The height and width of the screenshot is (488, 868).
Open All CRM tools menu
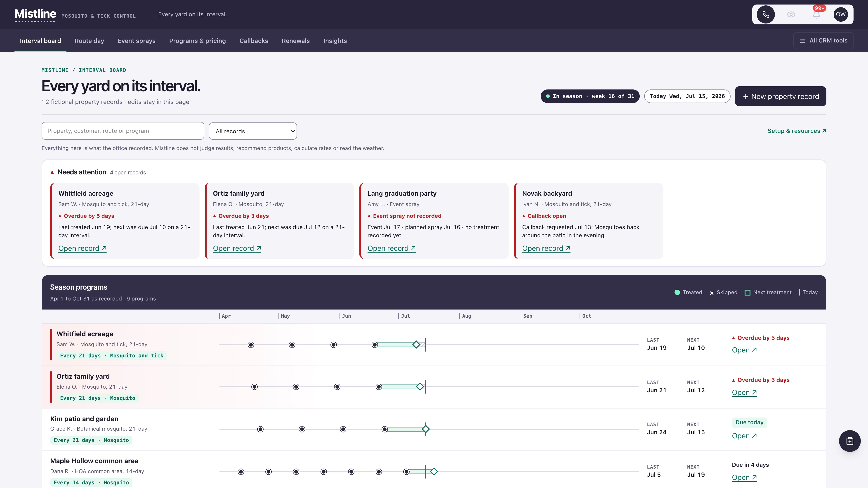(823, 40)
